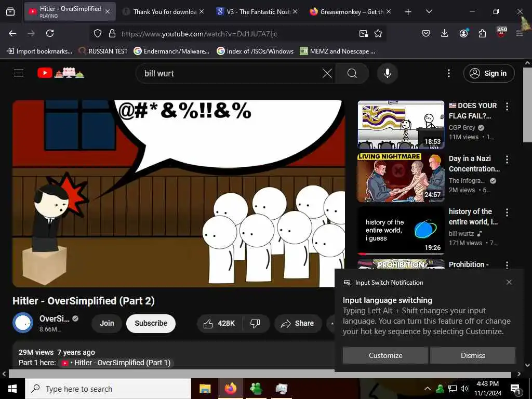
Task: Click the magnifier search button
Action: point(352,73)
